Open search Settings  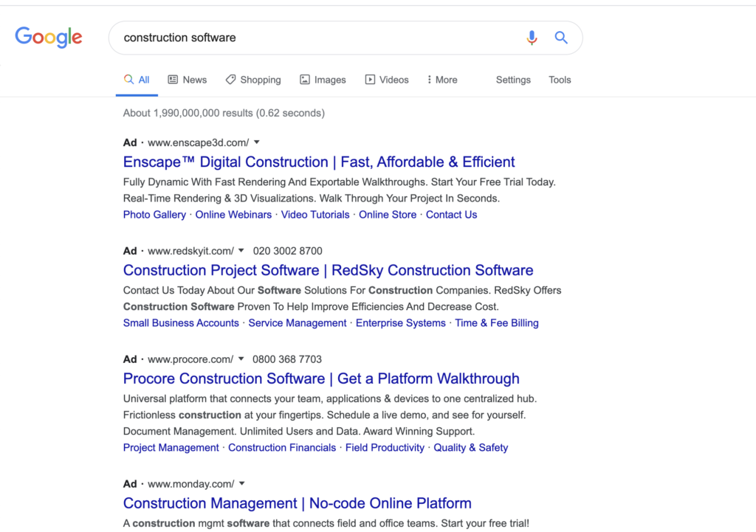pyautogui.click(x=513, y=80)
